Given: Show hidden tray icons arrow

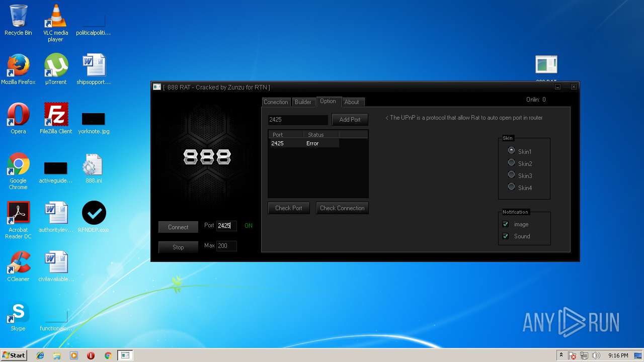Looking at the screenshot, I should [x=561, y=355].
